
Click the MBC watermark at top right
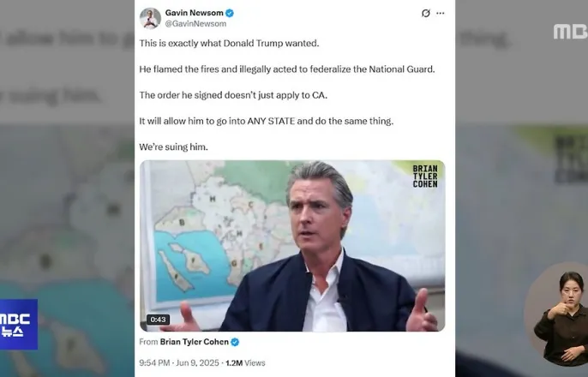coord(570,32)
